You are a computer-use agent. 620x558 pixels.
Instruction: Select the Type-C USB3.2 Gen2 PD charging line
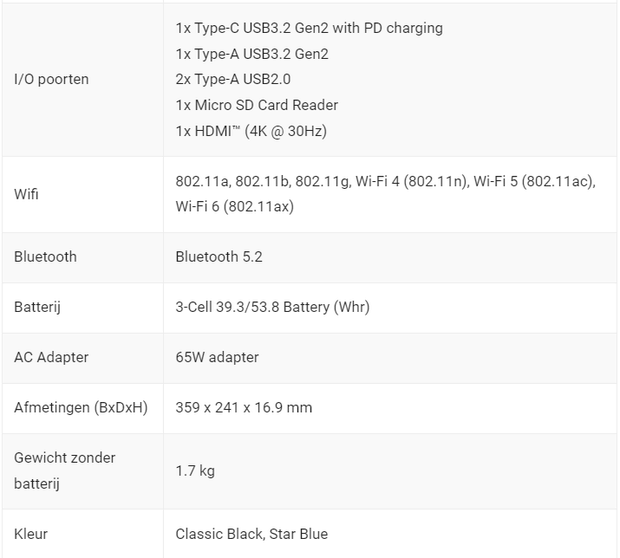(x=308, y=28)
